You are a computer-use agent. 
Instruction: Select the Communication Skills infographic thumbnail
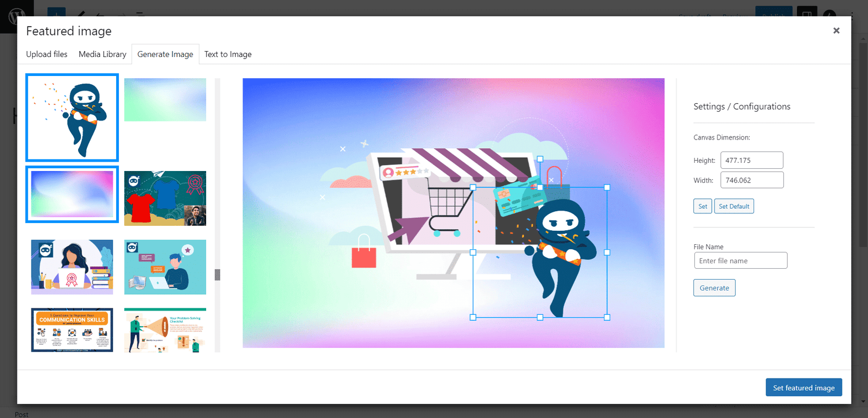pyautogui.click(x=72, y=330)
